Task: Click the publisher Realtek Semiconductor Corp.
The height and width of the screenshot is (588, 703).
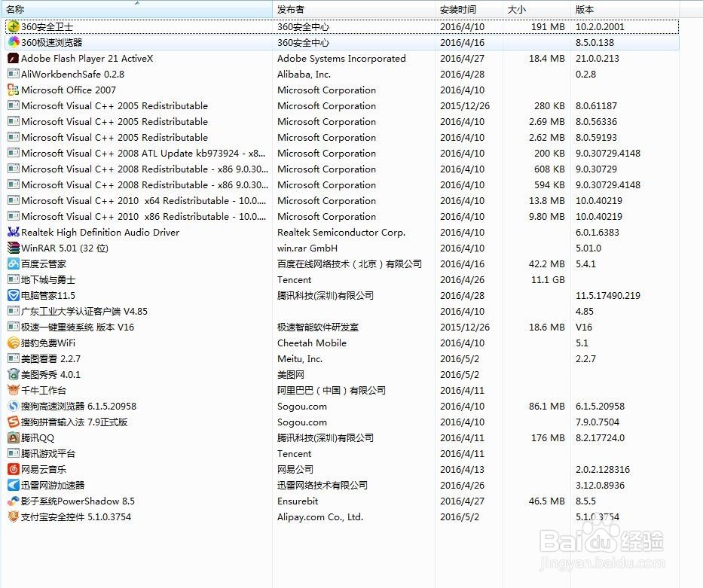Action: [341, 232]
